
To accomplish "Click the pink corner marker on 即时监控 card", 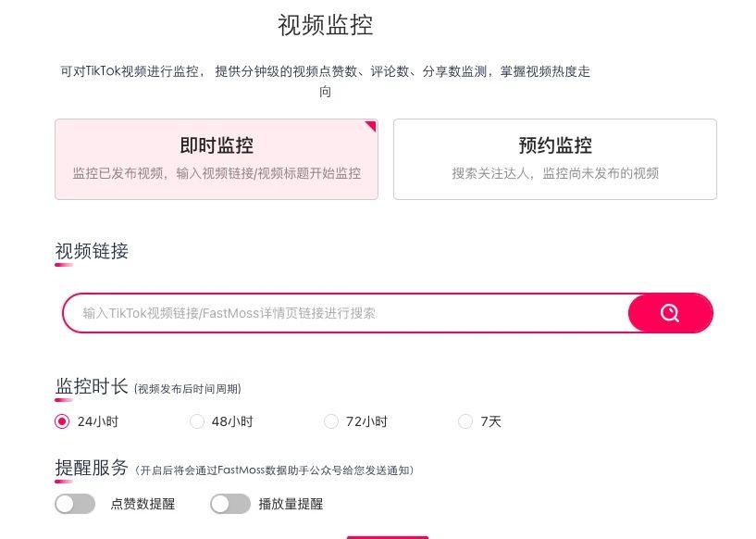I will (371, 125).
